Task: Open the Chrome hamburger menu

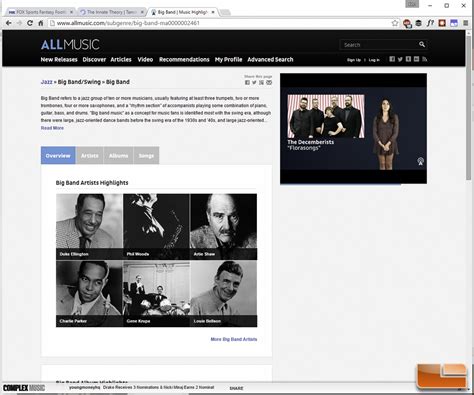Action: click(x=466, y=23)
